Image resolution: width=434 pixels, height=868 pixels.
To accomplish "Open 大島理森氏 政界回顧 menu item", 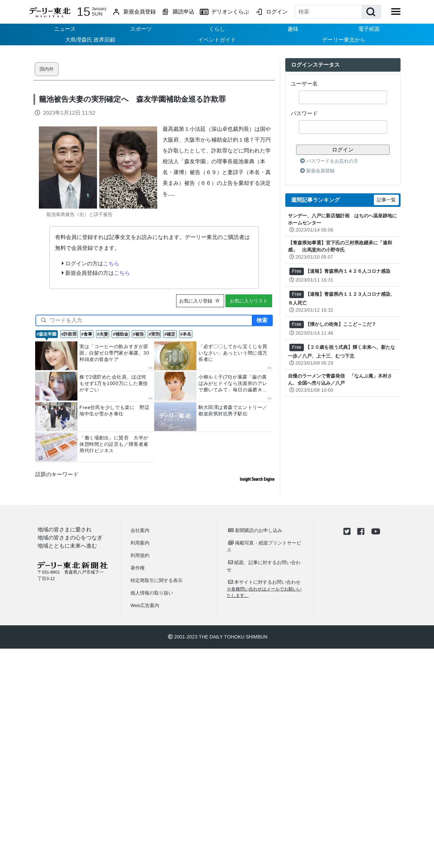I will click(90, 40).
